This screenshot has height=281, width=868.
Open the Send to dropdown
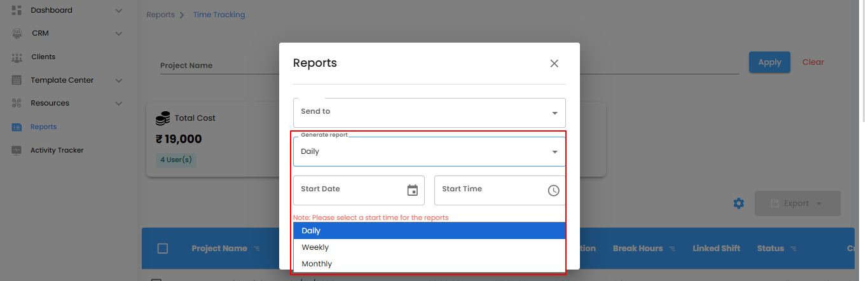click(x=429, y=113)
